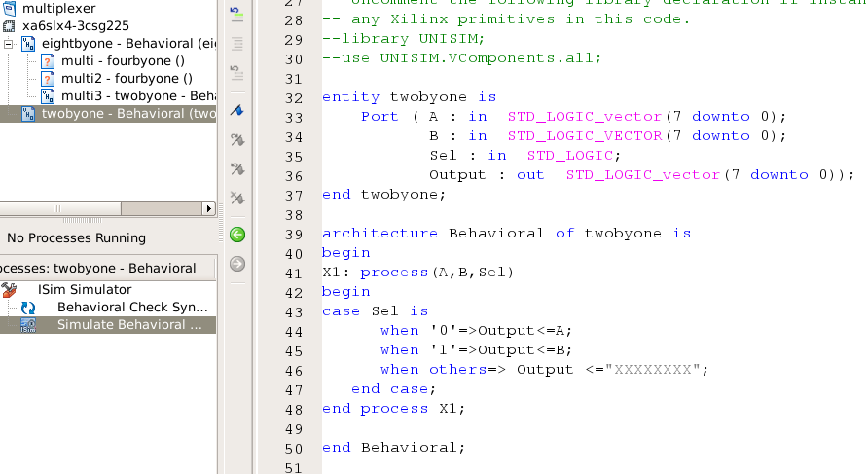Screen dimensions: 868x474
Task: Toggle bookmark with the blue flag icon
Action: [x=236, y=111]
